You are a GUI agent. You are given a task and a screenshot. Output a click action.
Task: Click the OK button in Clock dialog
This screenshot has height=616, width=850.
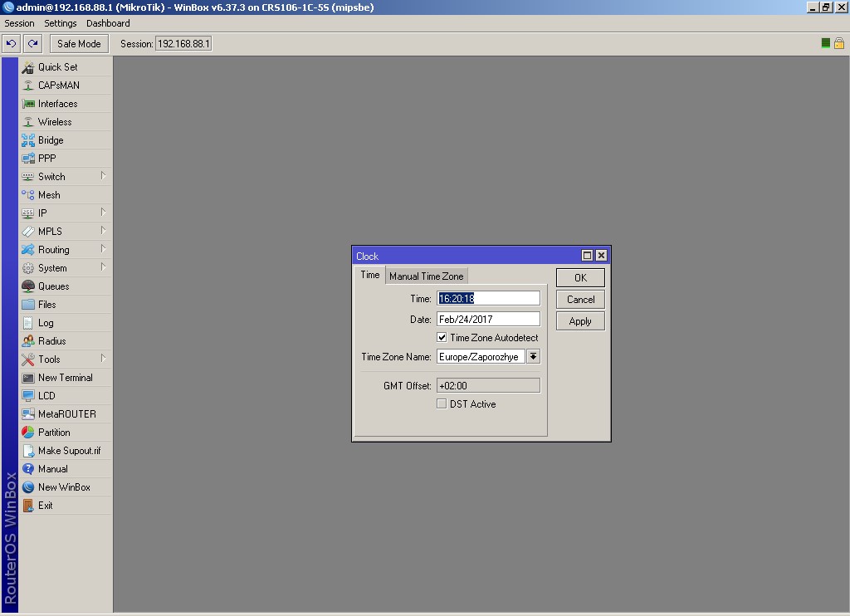click(x=580, y=277)
